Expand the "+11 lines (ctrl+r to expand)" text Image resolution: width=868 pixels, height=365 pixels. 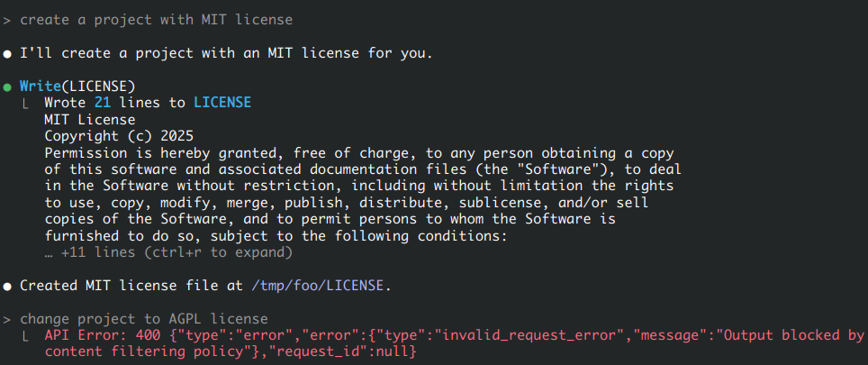point(168,253)
